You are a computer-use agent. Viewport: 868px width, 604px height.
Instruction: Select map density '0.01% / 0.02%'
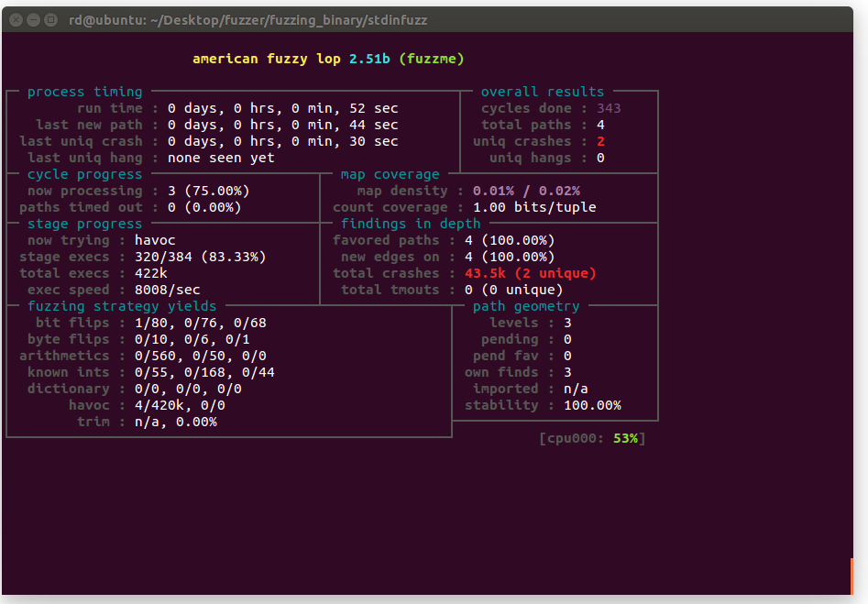pyautogui.click(x=526, y=191)
